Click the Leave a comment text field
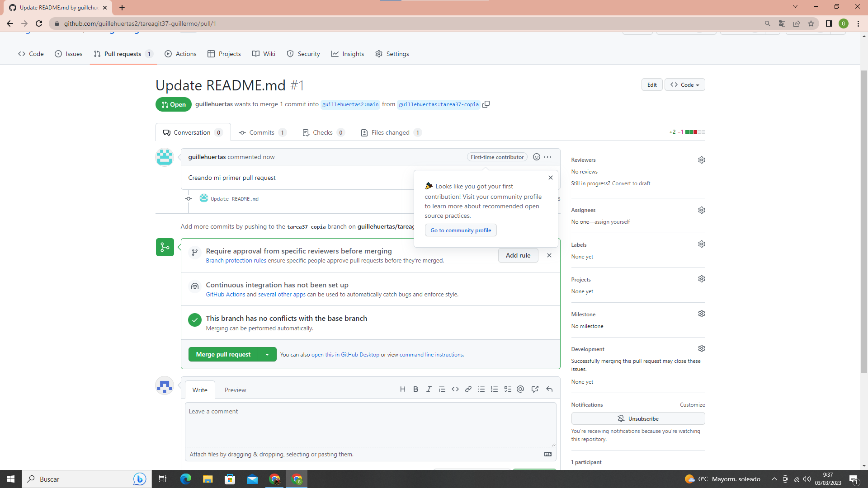This screenshot has width=868, height=488. point(370,425)
